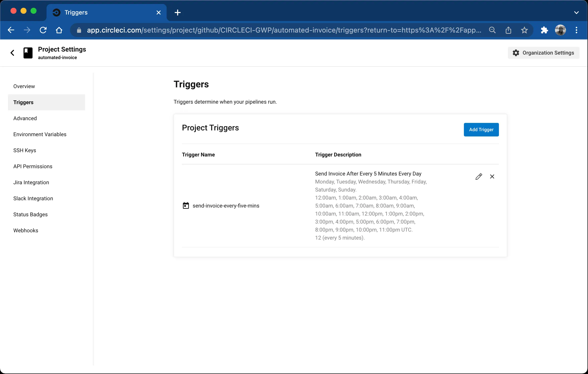Click the address bar URL
Screen dimensions: 588x374
(x=284, y=30)
